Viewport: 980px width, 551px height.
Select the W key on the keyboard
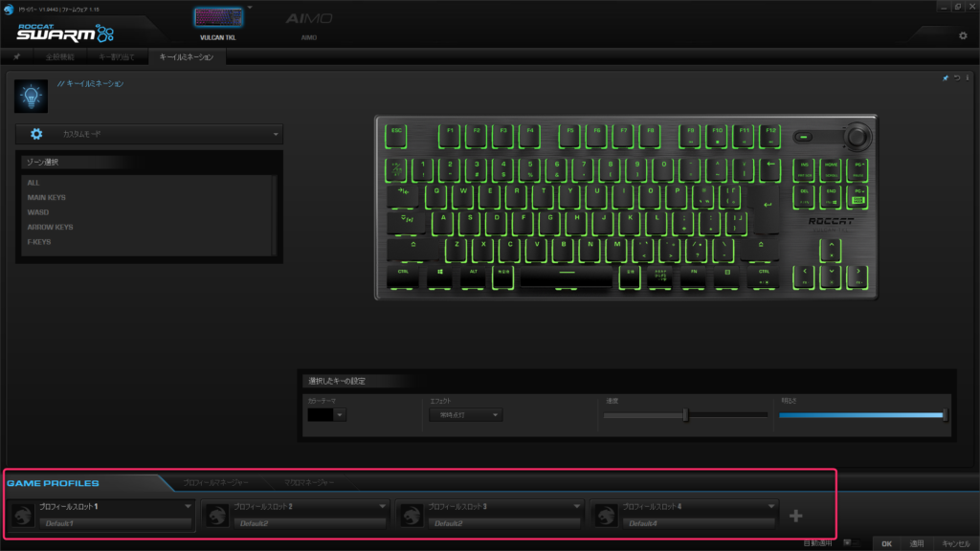click(463, 196)
